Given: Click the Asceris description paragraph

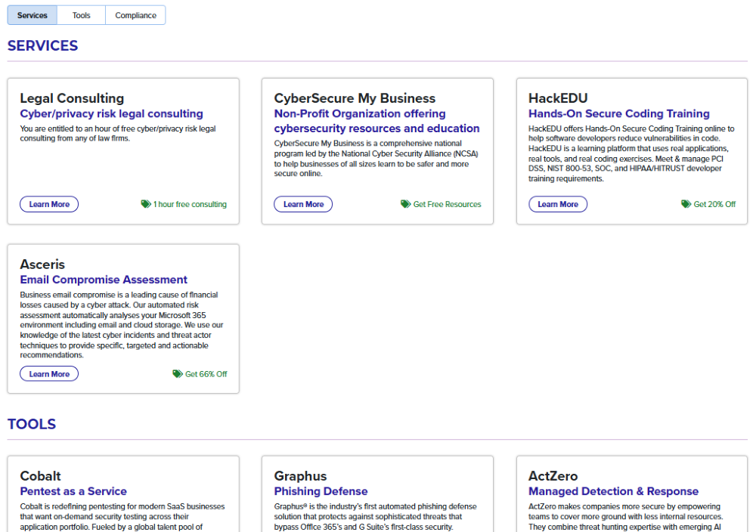Looking at the screenshot, I should pyautogui.click(x=122, y=325).
